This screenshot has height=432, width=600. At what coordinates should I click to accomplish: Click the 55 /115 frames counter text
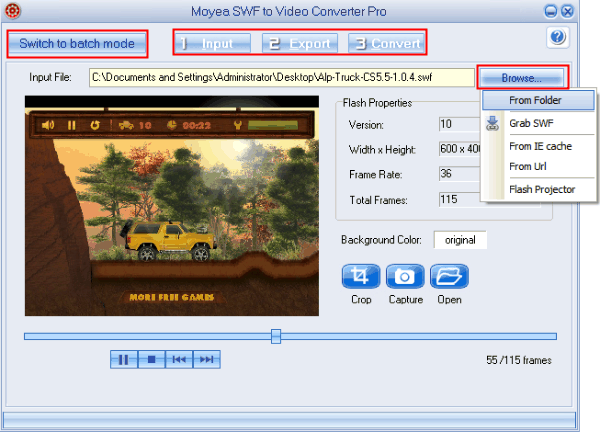519,360
